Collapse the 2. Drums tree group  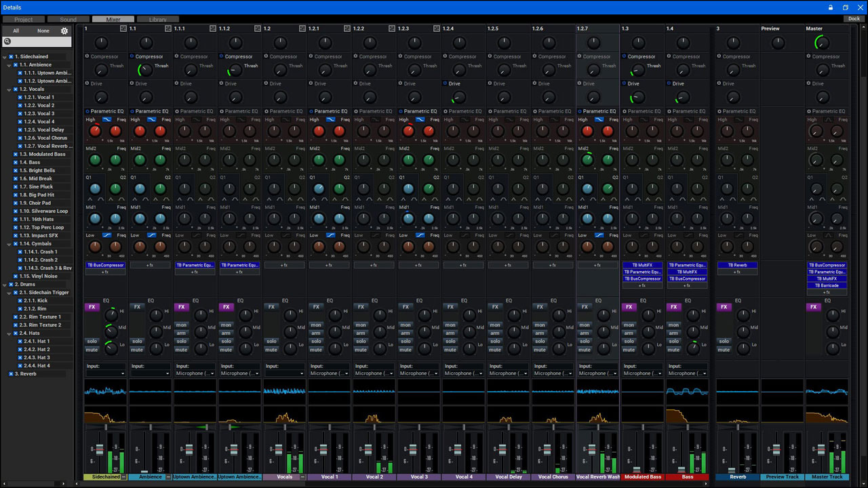5,284
